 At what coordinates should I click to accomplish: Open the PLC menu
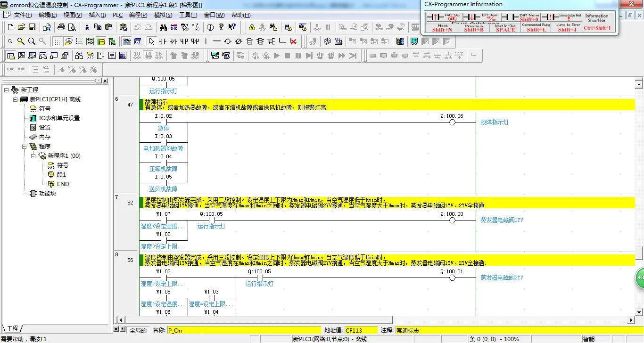117,15
